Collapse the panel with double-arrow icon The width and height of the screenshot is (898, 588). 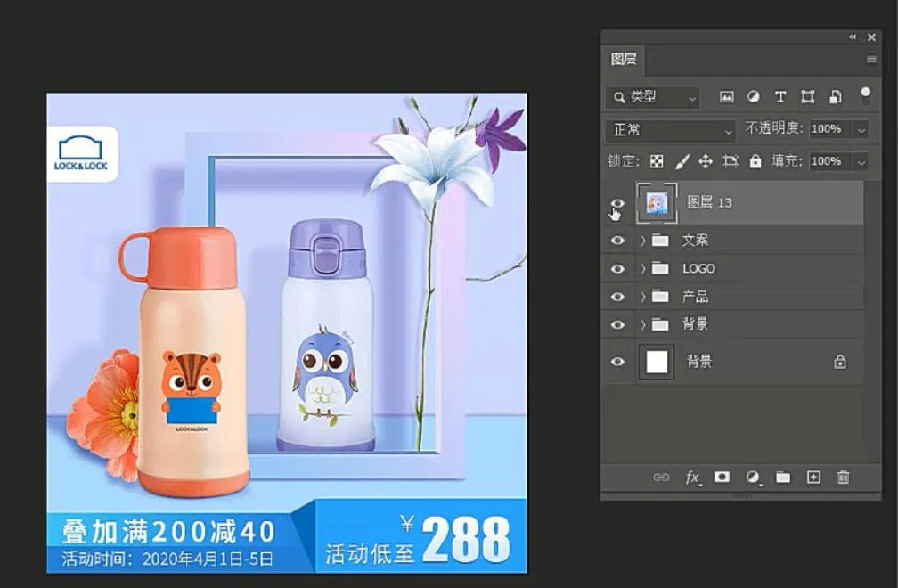(853, 37)
